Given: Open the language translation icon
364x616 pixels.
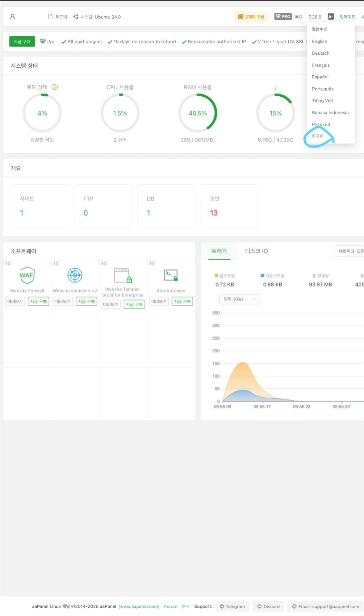Looking at the screenshot, I should (x=331, y=17).
